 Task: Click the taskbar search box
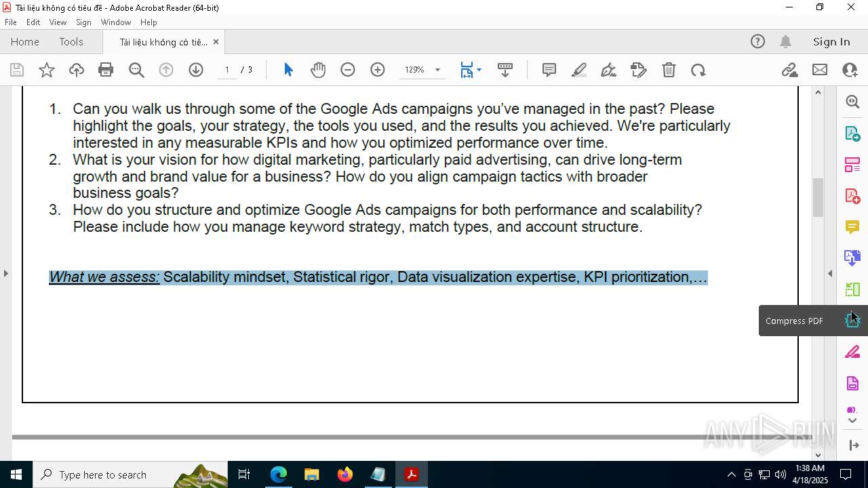pos(131,474)
